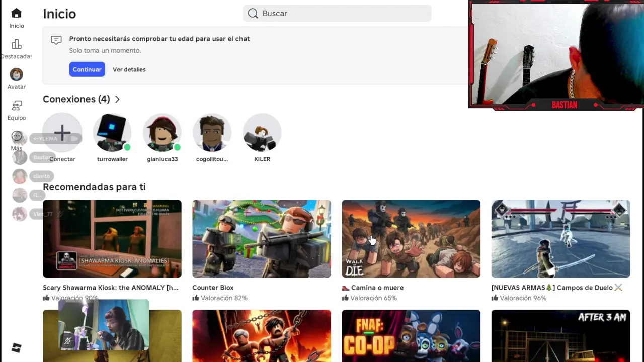
Task: Click thumbs-up icon under Camina o muere
Action: [x=345, y=298]
